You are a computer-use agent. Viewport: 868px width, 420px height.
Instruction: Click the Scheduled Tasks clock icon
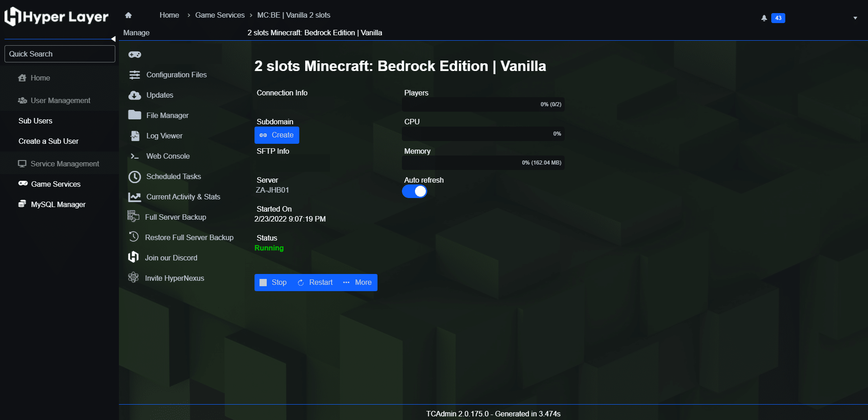coord(135,177)
